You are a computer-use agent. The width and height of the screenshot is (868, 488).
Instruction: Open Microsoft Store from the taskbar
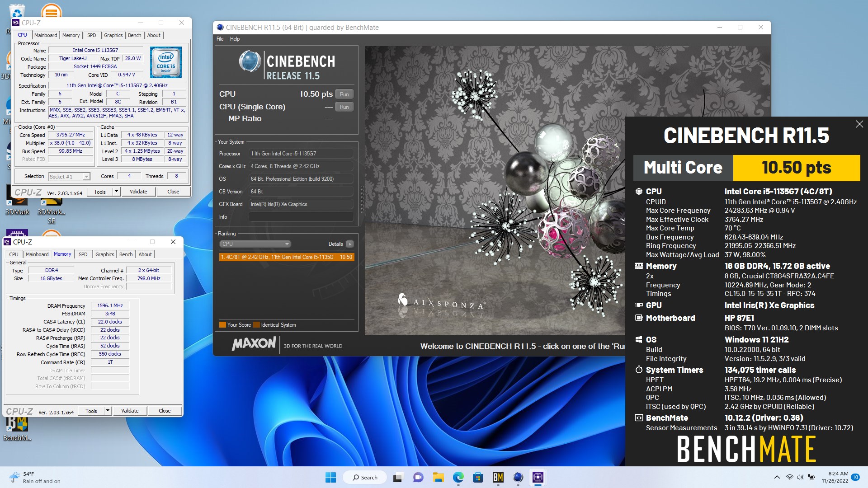coord(478,477)
